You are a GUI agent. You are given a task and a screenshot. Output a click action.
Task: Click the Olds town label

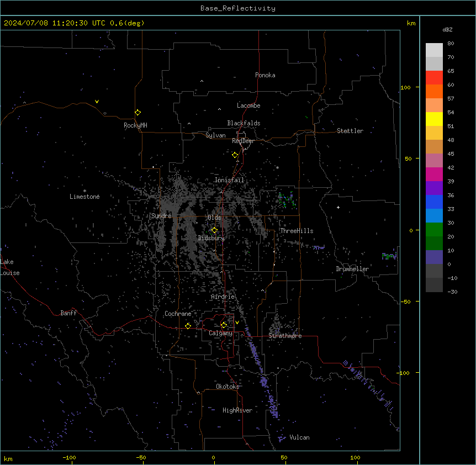[x=214, y=218]
